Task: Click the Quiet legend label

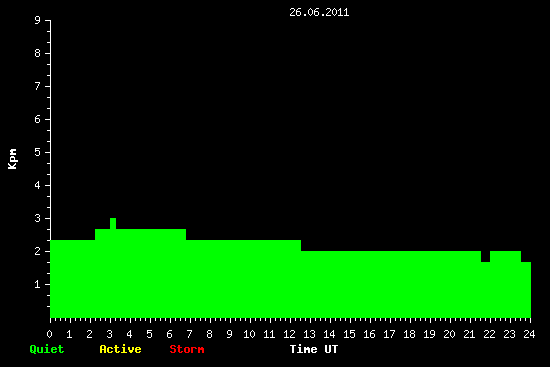Action: tap(47, 349)
